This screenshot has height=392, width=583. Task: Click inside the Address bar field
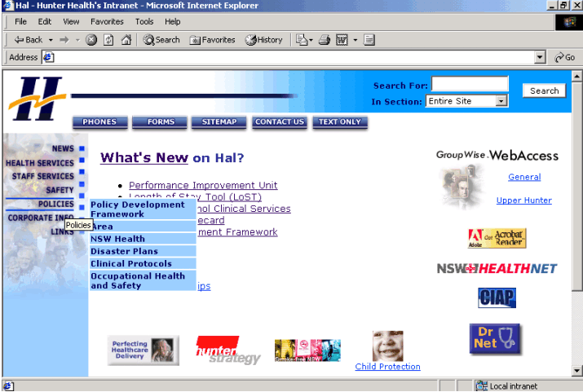294,58
